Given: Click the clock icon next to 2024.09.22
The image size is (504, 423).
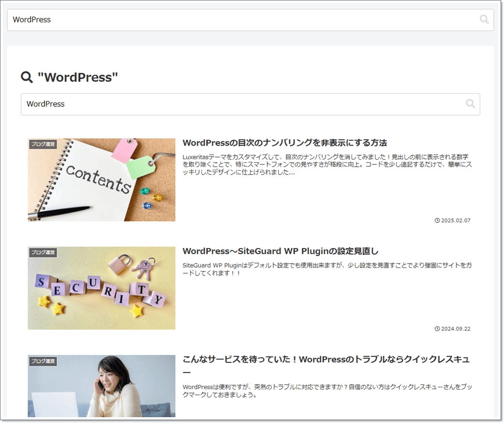Looking at the screenshot, I should click(x=437, y=328).
